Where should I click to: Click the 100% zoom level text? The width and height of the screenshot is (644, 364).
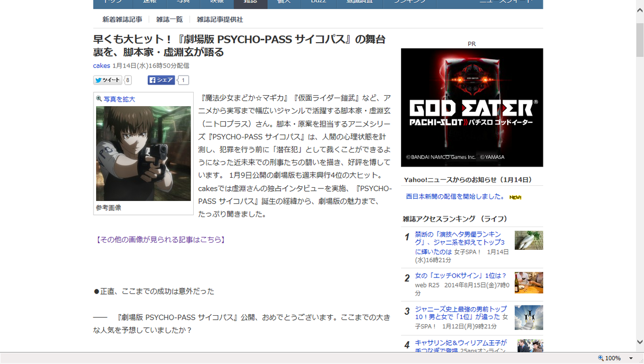pyautogui.click(x=613, y=358)
